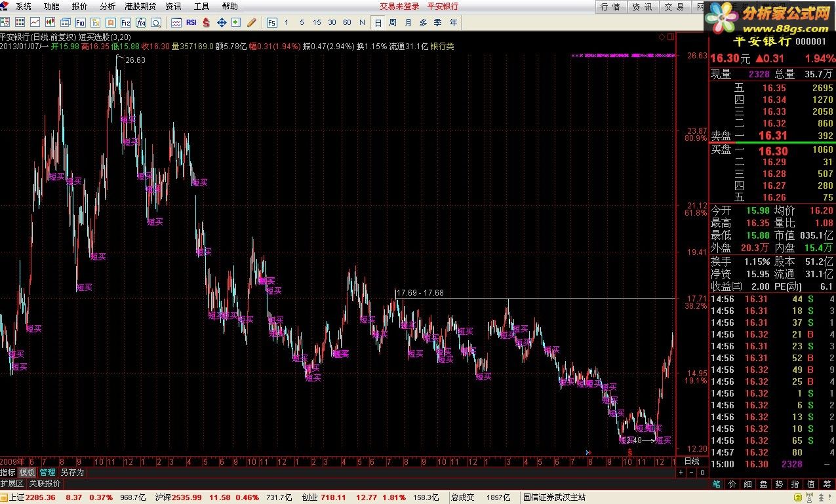Select the 细 detail tab
The width and height of the screenshot is (836, 504).
point(748,484)
